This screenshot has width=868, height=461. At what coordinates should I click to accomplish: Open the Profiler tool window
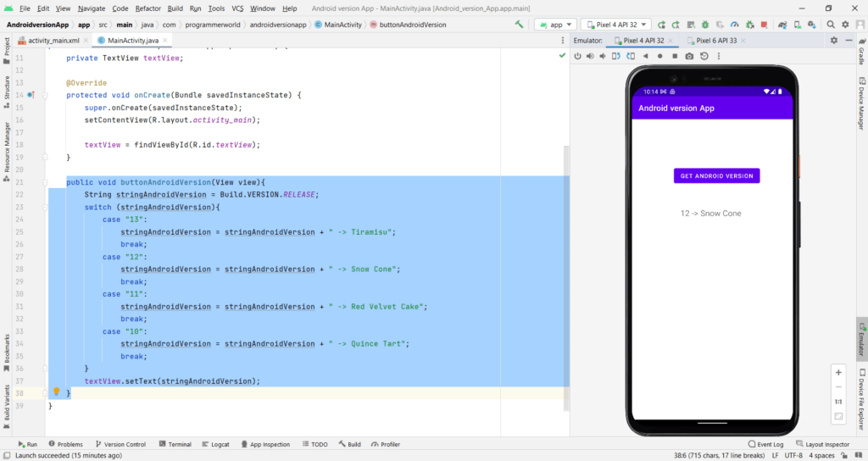pos(386,444)
